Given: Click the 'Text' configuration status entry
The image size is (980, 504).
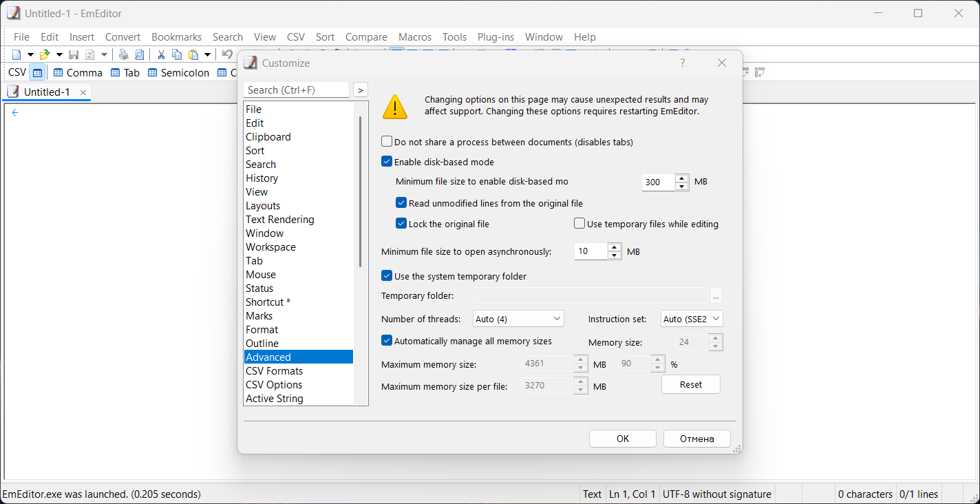Looking at the screenshot, I should [592, 494].
